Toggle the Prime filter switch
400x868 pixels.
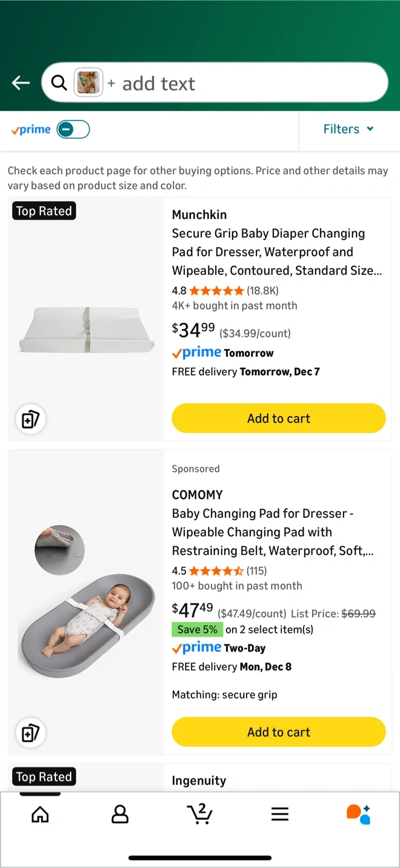(x=73, y=130)
